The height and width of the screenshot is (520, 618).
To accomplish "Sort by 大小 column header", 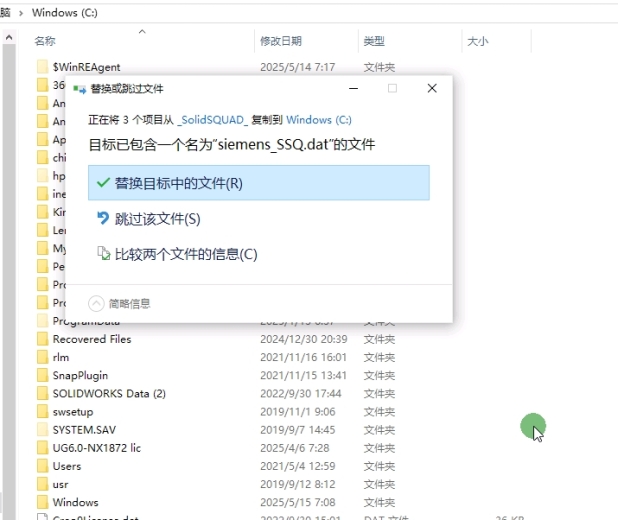I will pyautogui.click(x=478, y=41).
